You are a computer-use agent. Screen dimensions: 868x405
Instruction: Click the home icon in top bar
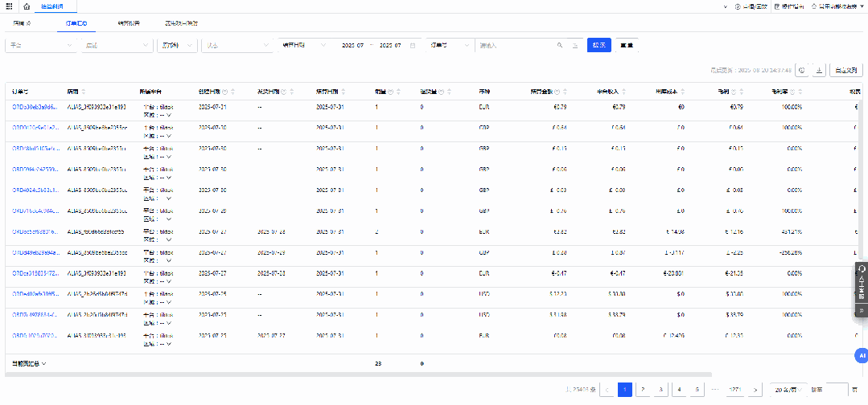pos(27,6)
